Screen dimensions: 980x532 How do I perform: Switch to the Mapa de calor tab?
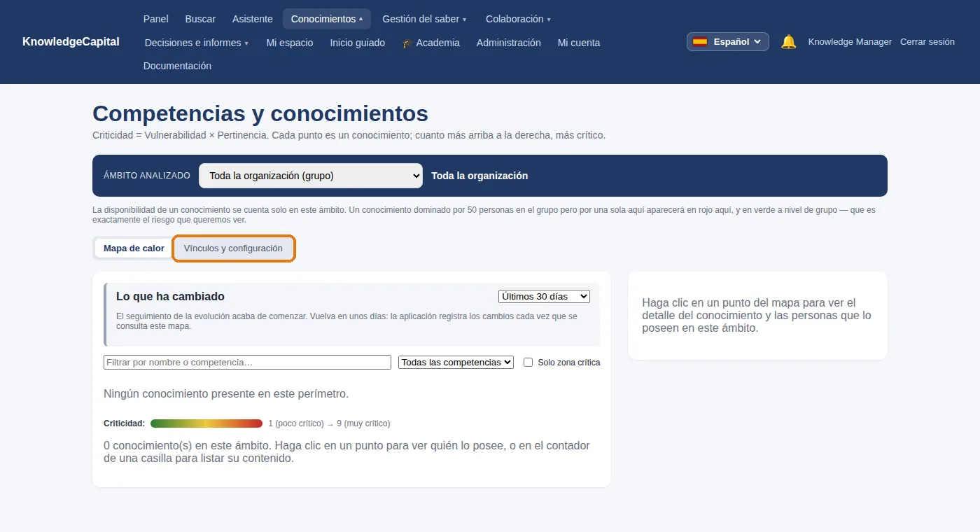pyautogui.click(x=134, y=248)
